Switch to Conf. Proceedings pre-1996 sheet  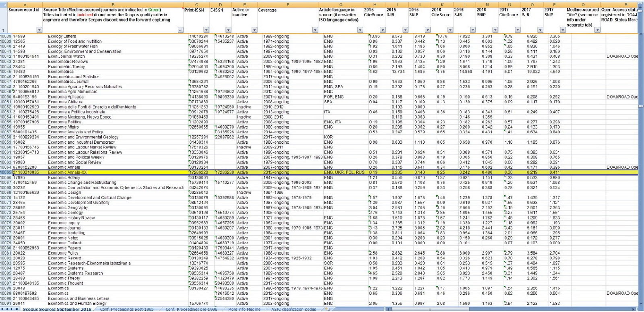click(x=192, y=309)
